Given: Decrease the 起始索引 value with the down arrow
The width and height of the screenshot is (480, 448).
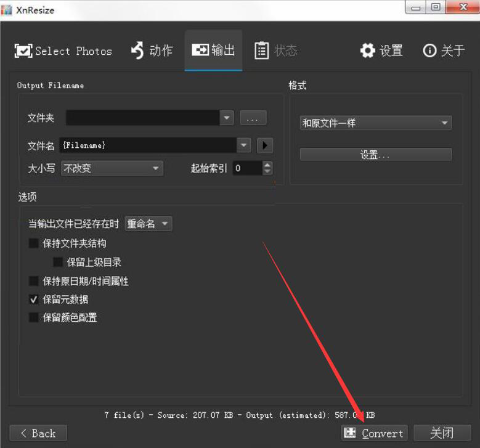Looking at the screenshot, I should pyautogui.click(x=267, y=171).
